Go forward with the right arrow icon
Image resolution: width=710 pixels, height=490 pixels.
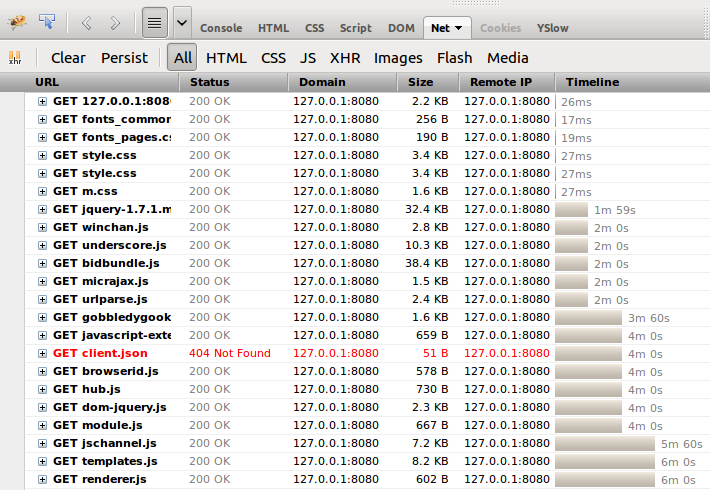(115, 23)
